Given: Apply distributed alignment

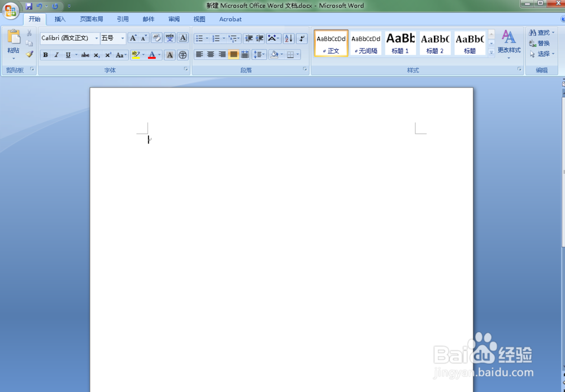Looking at the screenshot, I should coord(245,54).
